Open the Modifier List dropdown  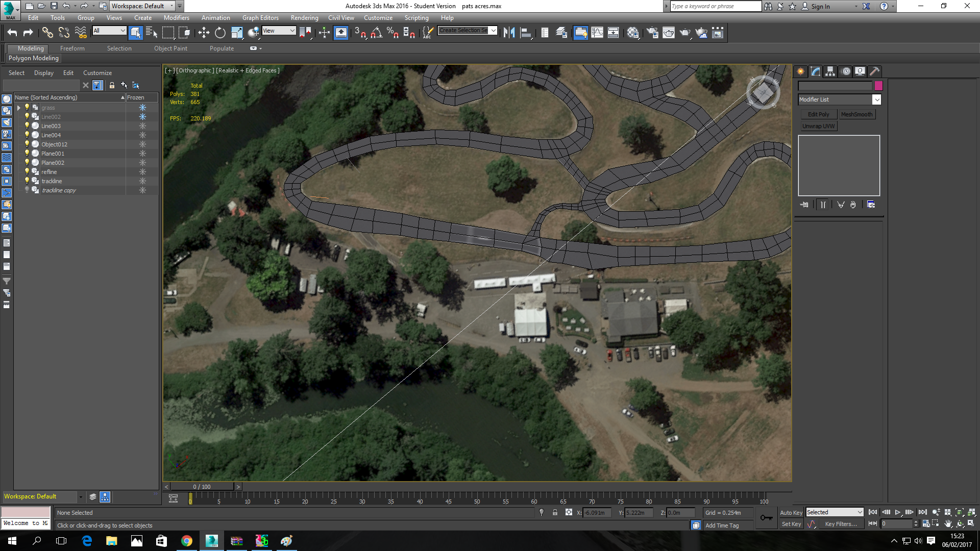840,99
